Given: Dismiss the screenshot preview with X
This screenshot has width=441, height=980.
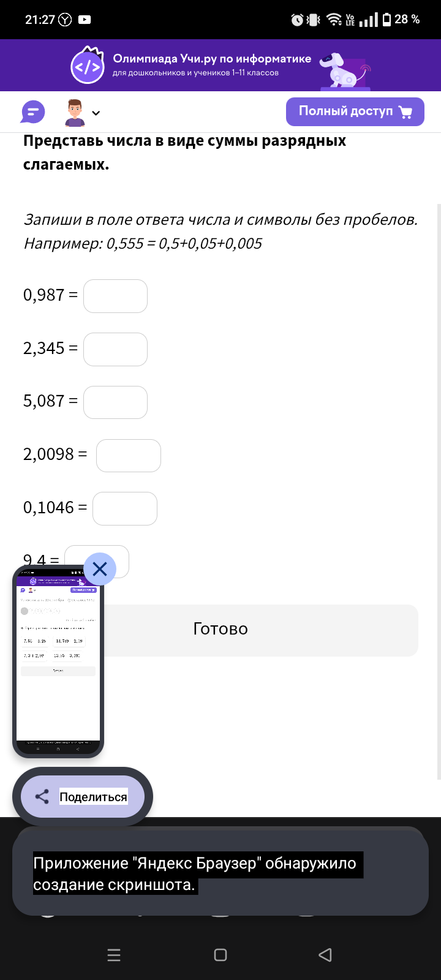Looking at the screenshot, I should pyautogui.click(x=100, y=569).
